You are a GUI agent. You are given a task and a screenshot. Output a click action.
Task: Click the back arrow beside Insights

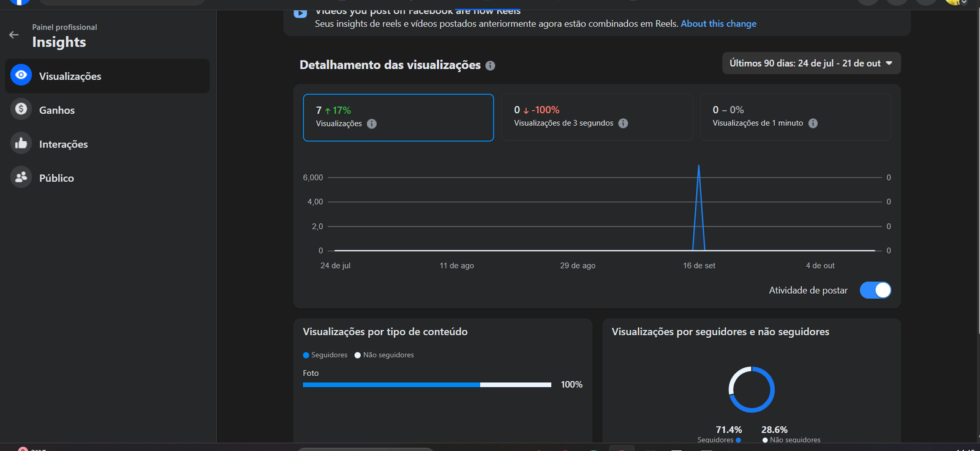[14, 35]
